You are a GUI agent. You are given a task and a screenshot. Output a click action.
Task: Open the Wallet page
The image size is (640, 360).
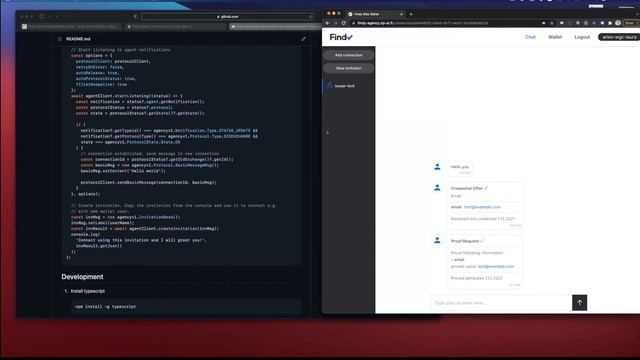tap(555, 37)
